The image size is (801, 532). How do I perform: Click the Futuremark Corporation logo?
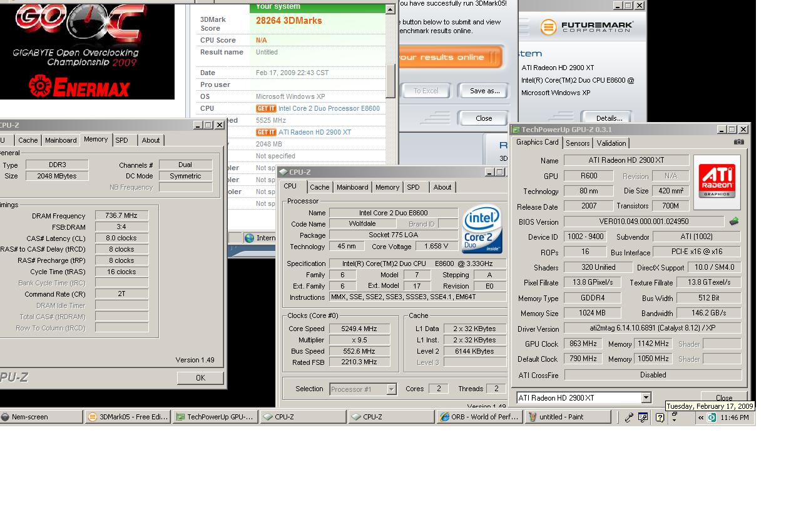click(586, 27)
